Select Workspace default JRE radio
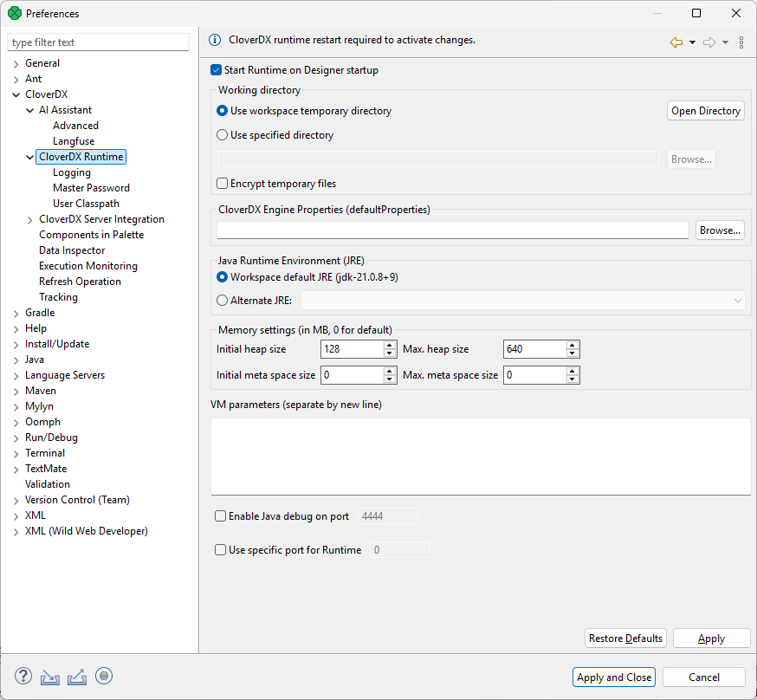Screen dimensions: 757x700 click(222, 277)
